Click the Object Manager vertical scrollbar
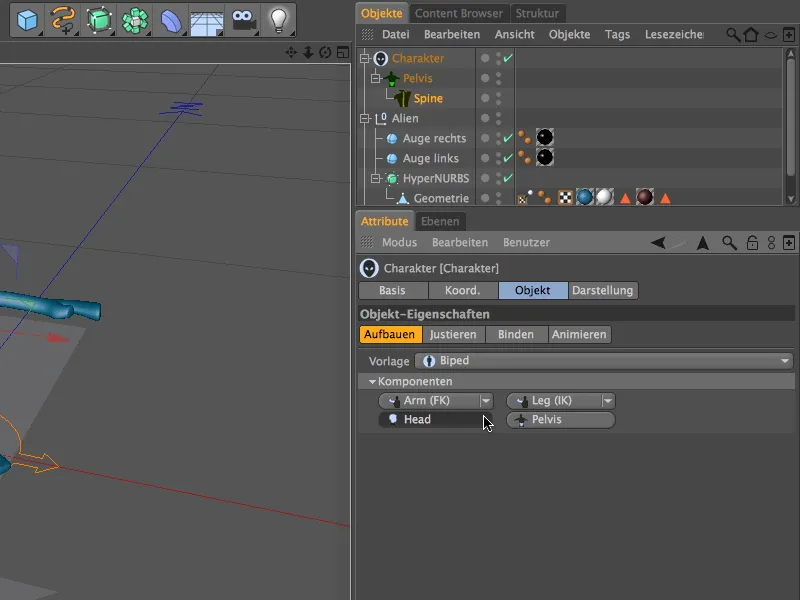 pos(790,118)
